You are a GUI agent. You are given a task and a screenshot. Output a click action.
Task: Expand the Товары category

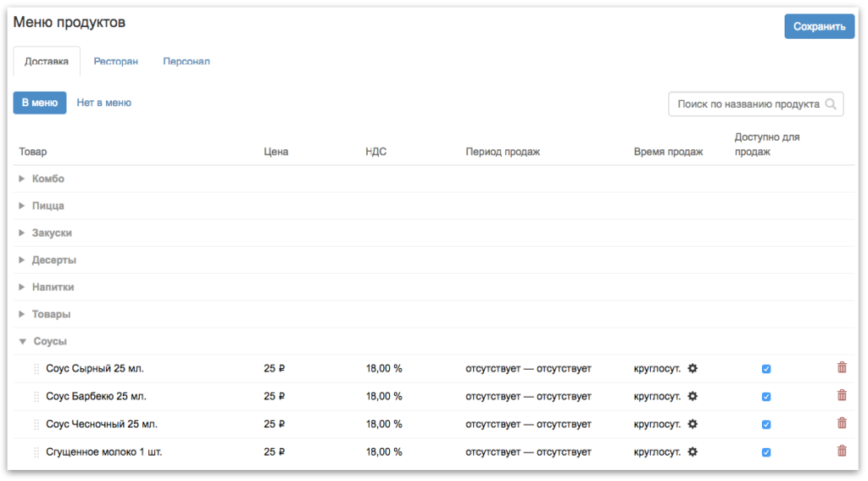(x=21, y=314)
